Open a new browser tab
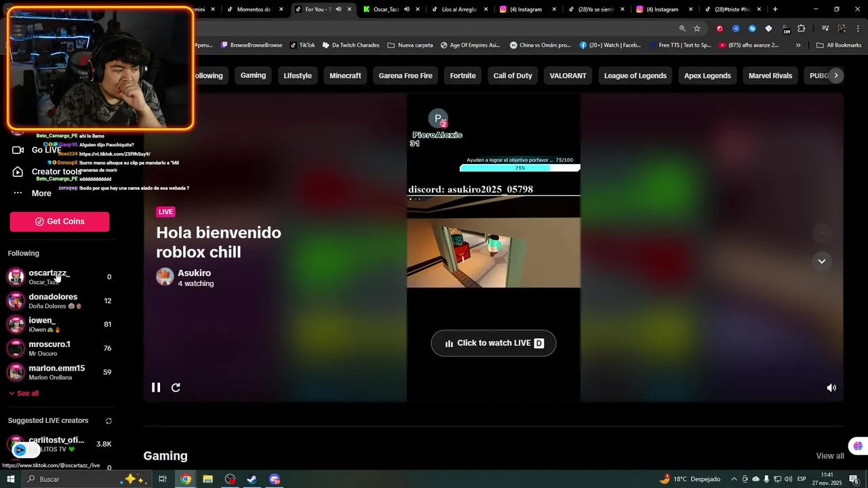 point(775,9)
